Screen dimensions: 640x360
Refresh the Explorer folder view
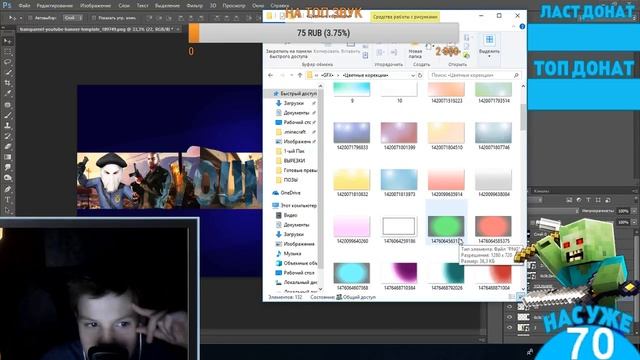click(420, 75)
